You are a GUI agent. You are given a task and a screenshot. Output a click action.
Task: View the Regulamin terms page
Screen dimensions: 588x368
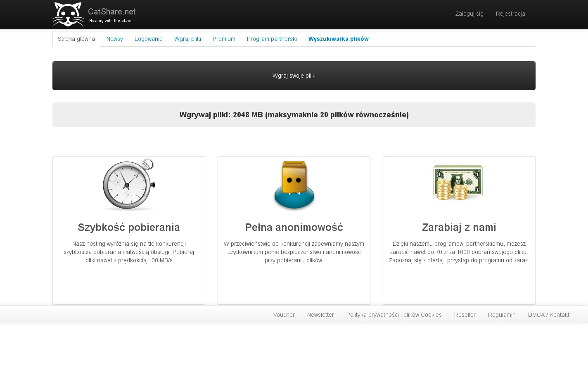(502, 315)
